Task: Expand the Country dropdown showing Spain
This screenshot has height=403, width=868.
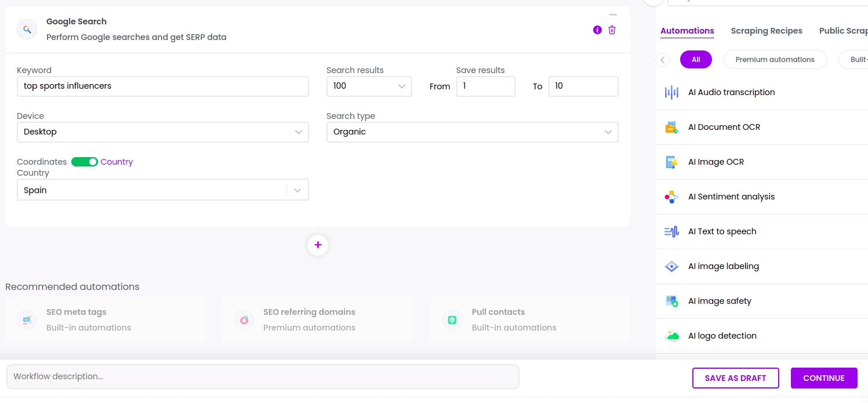Action: (x=162, y=190)
